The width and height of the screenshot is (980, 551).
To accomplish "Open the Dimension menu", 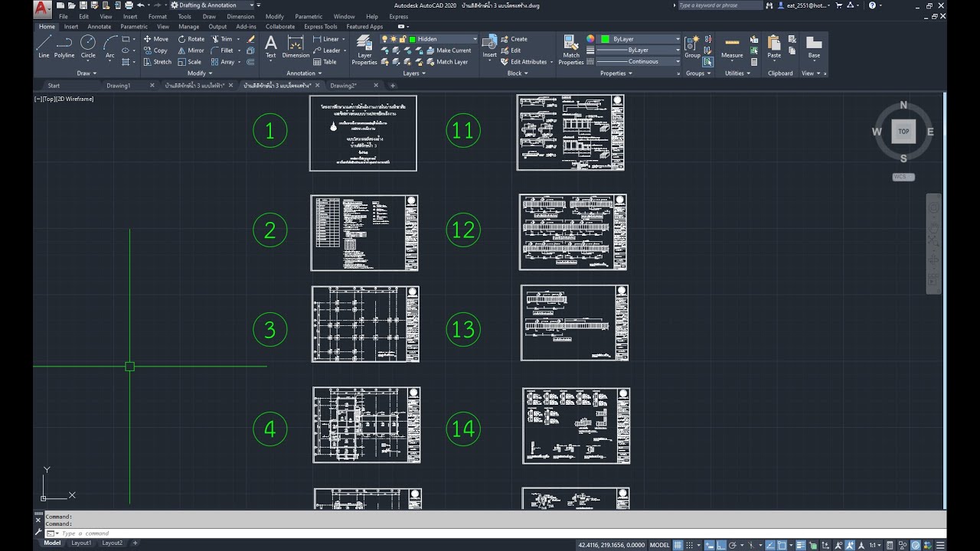I will (240, 16).
